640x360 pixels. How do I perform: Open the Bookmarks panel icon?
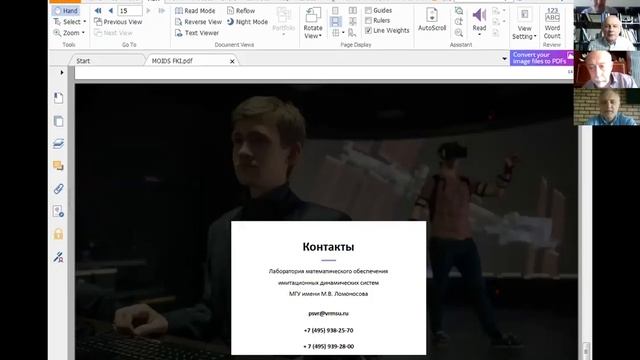pos(58,98)
